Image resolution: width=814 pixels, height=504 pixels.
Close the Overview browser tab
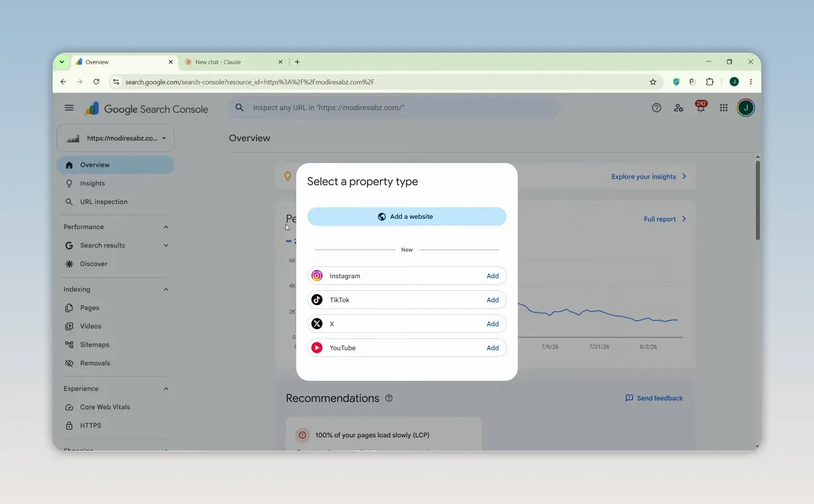(171, 62)
